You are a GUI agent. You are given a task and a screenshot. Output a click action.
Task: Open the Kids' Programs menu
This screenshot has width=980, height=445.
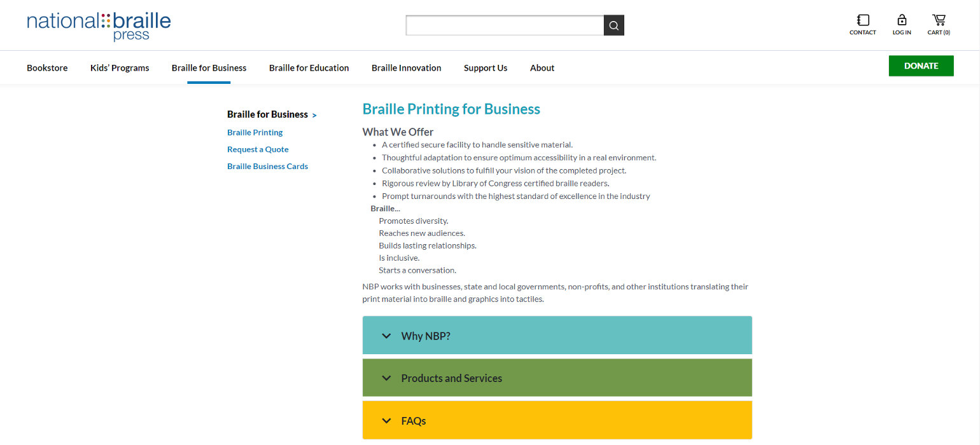tap(120, 68)
